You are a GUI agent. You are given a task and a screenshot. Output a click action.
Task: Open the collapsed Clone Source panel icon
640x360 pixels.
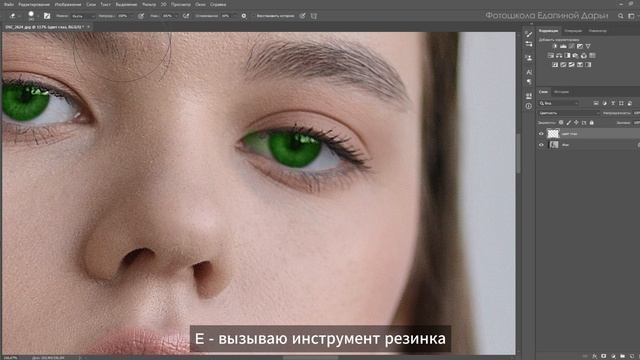point(529,58)
